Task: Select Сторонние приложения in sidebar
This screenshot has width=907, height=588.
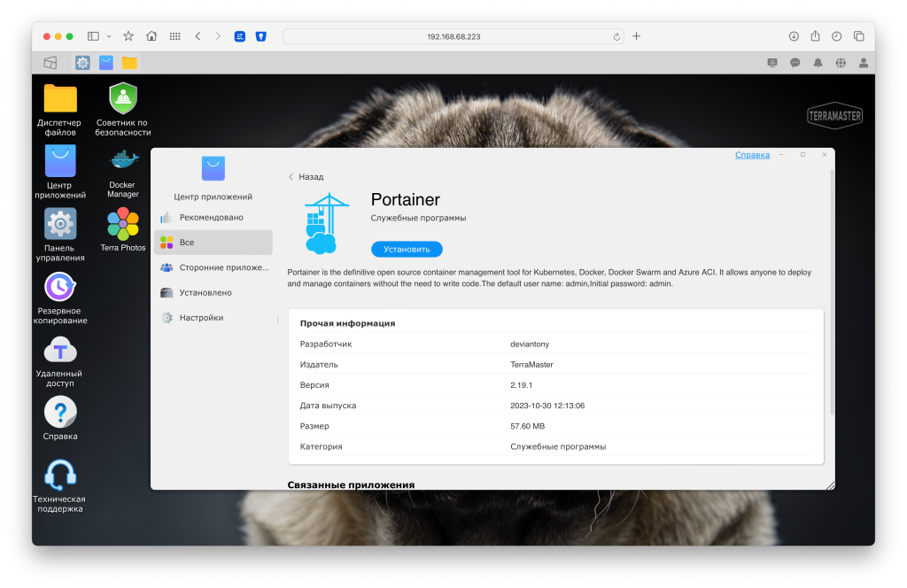Action: click(213, 267)
